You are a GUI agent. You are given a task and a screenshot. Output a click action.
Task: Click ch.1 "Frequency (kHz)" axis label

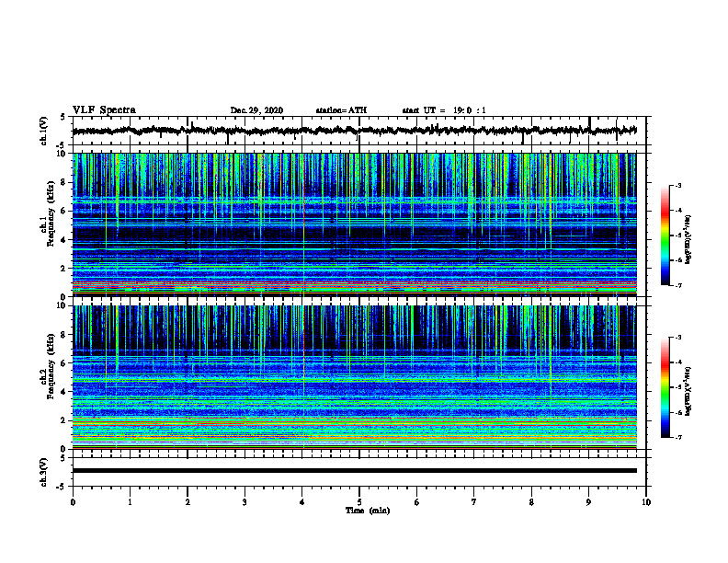tap(51, 214)
